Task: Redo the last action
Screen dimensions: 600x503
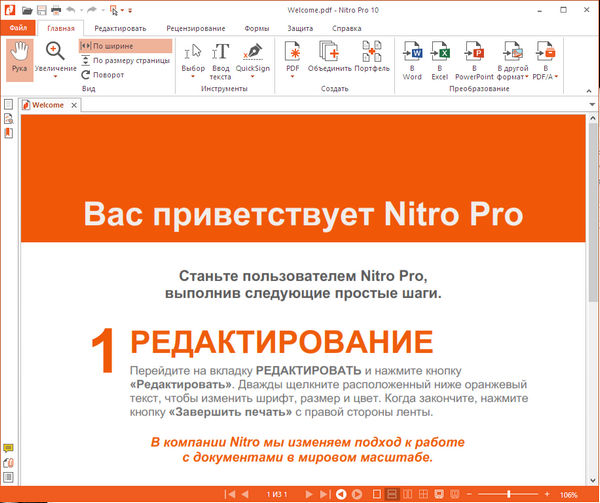Action: [x=92, y=10]
